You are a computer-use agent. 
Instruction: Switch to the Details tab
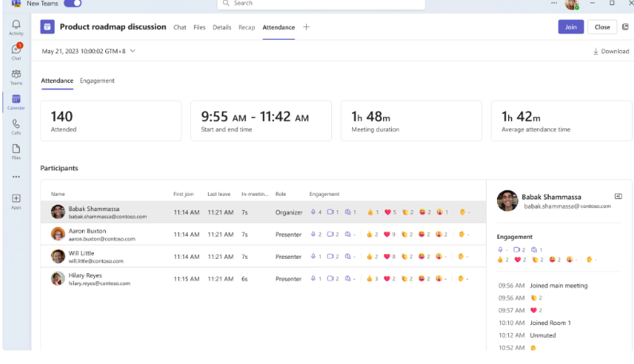(222, 27)
